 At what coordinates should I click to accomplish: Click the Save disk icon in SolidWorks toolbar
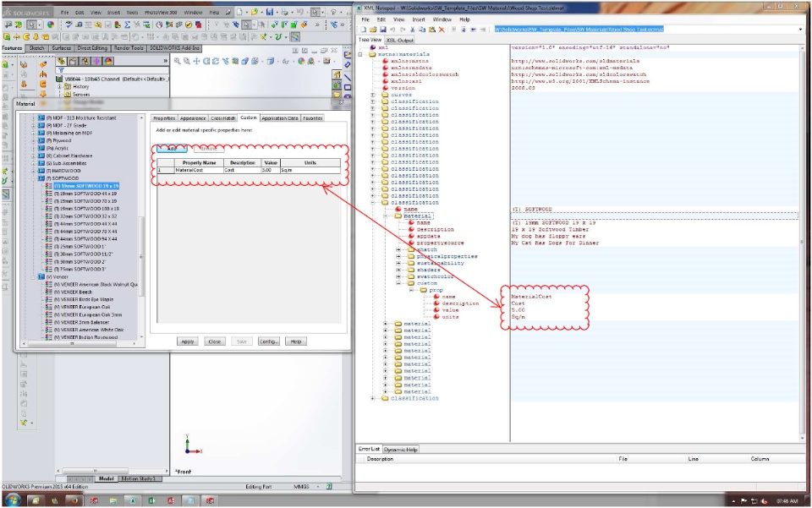[x=269, y=12]
